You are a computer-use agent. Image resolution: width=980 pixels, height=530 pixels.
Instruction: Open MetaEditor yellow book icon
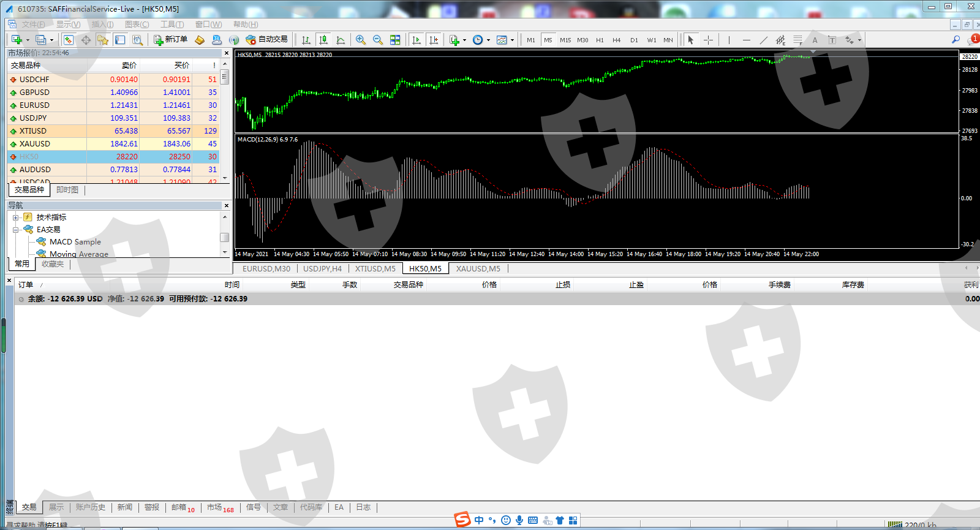[x=200, y=40]
